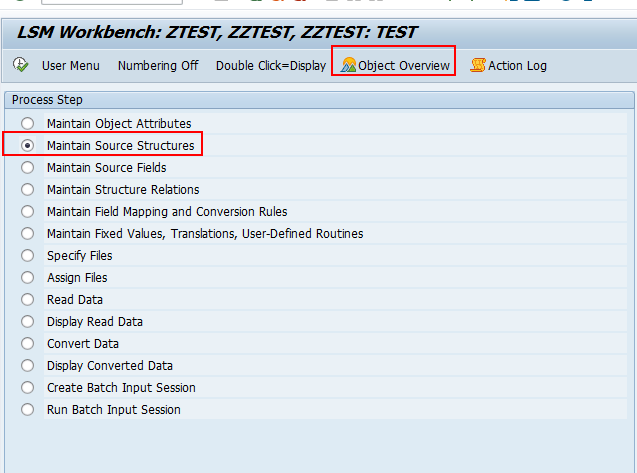
Task: Select Maintain Source Structures radio button
Action: click(x=28, y=145)
